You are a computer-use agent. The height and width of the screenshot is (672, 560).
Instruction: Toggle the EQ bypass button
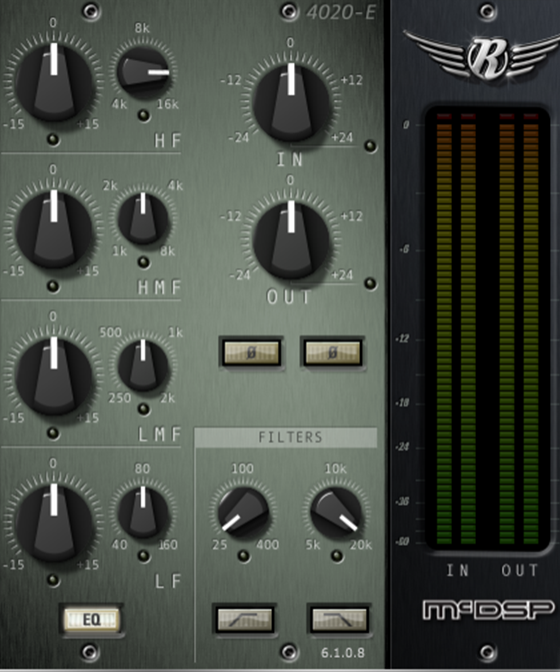point(91,620)
